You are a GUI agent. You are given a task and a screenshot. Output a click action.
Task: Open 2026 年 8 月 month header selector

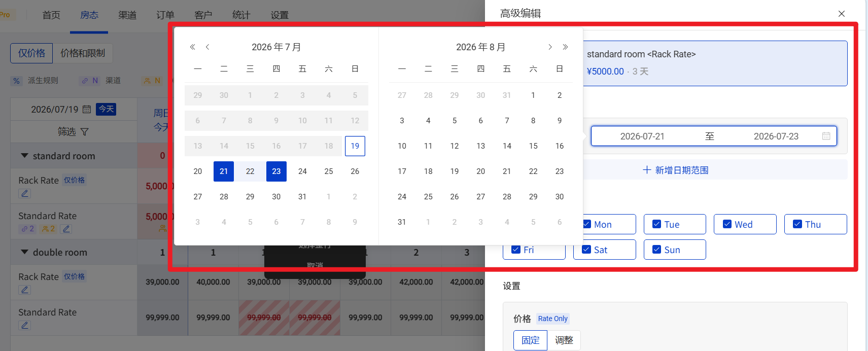tap(481, 47)
